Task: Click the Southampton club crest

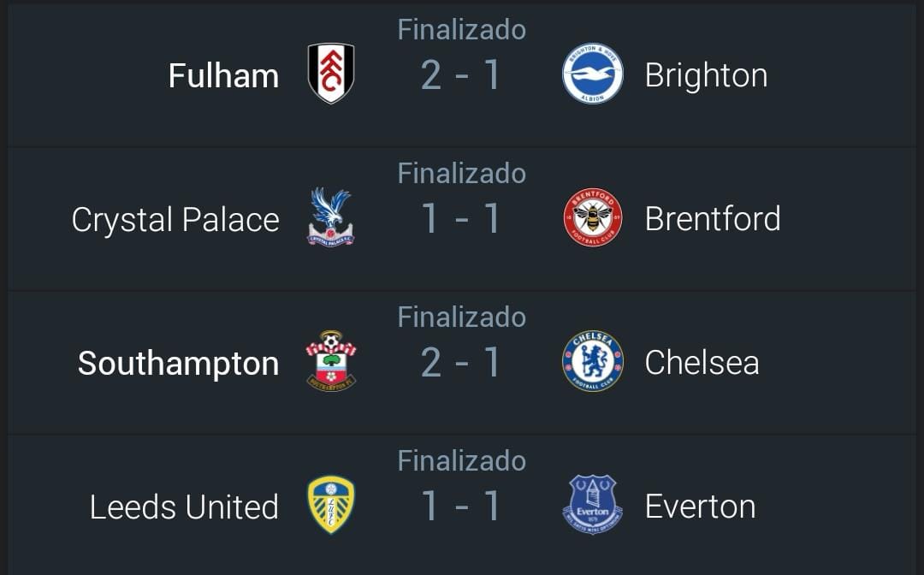Action: (331, 360)
